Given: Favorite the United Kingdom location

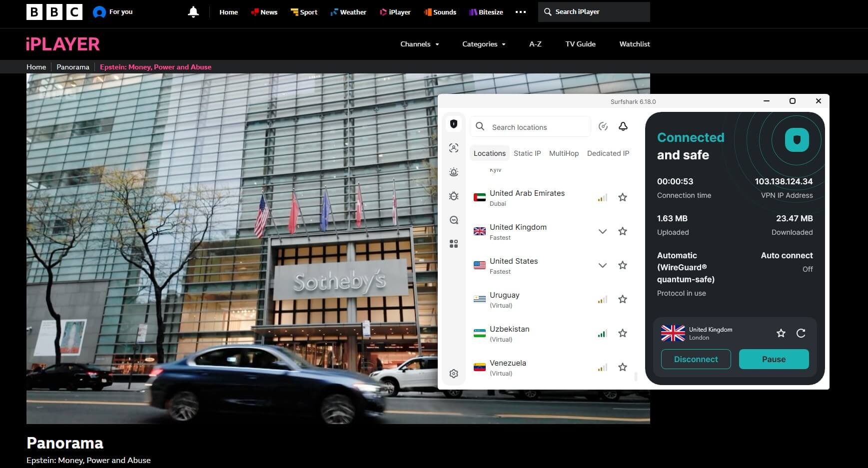Looking at the screenshot, I should pyautogui.click(x=623, y=231).
